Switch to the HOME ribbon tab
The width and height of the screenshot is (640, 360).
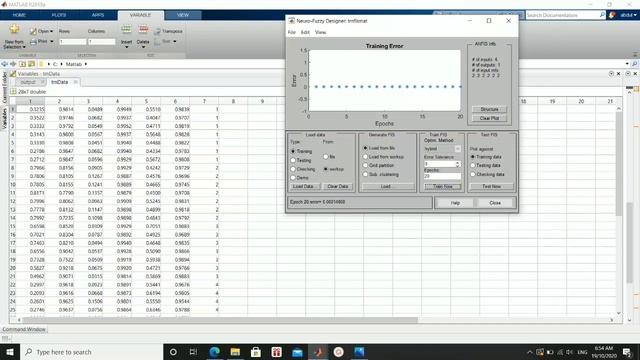tap(19, 15)
